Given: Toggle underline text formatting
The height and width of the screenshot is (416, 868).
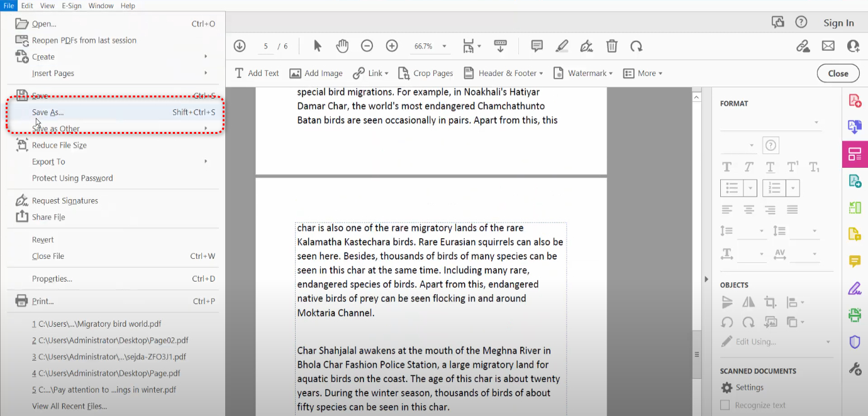Looking at the screenshot, I should pos(770,167).
